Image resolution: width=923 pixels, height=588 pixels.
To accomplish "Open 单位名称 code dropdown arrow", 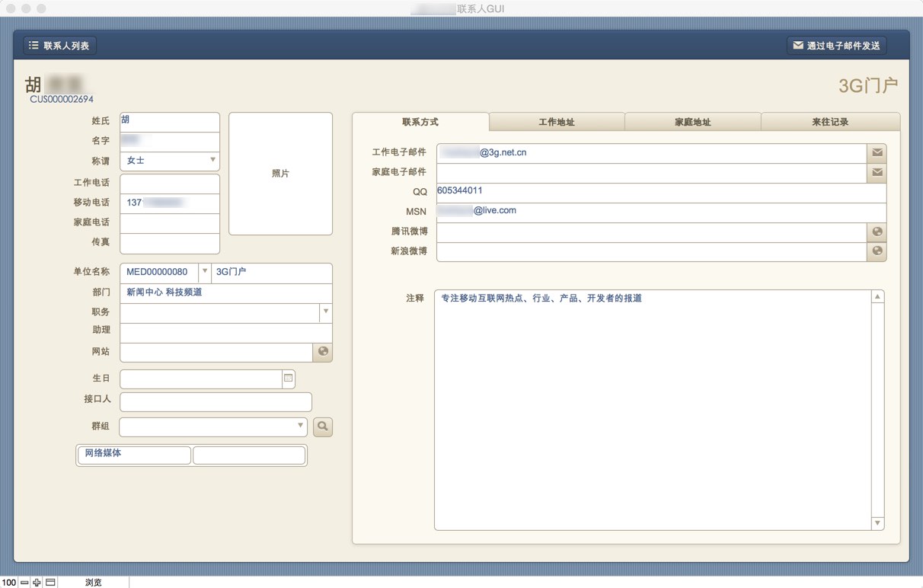I will (x=204, y=272).
